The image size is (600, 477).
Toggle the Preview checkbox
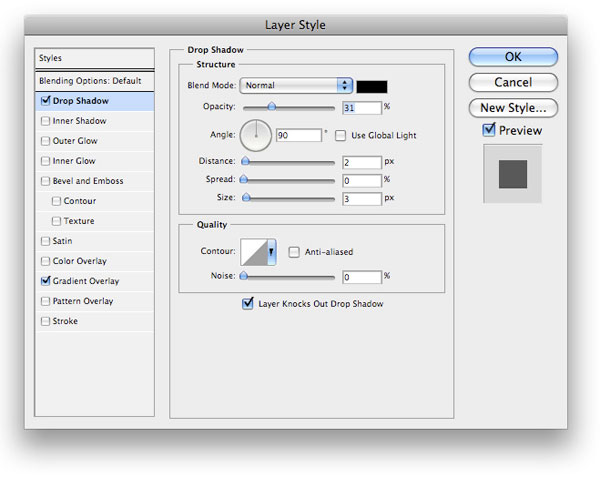coord(489,130)
